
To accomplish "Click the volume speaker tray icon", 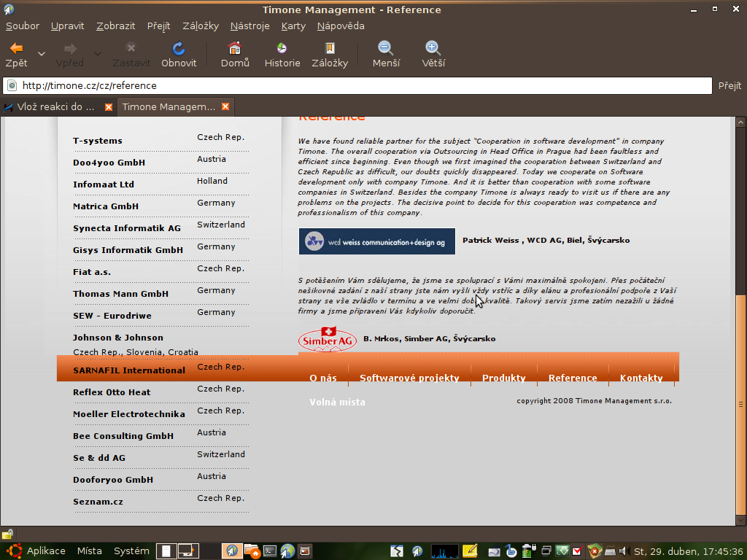I will [x=623, y=551].
